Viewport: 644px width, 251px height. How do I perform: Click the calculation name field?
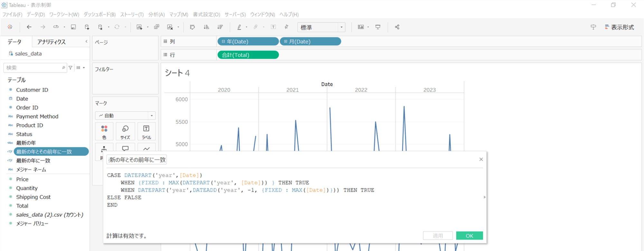tap(137, 160)
